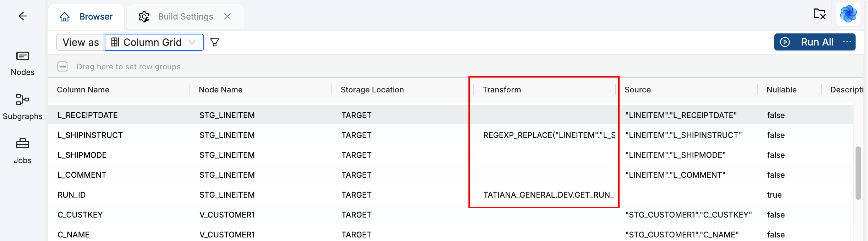Open the column filter funnel icon
Viewport: 868px width, 241px height.
click(x=214, y=42)
